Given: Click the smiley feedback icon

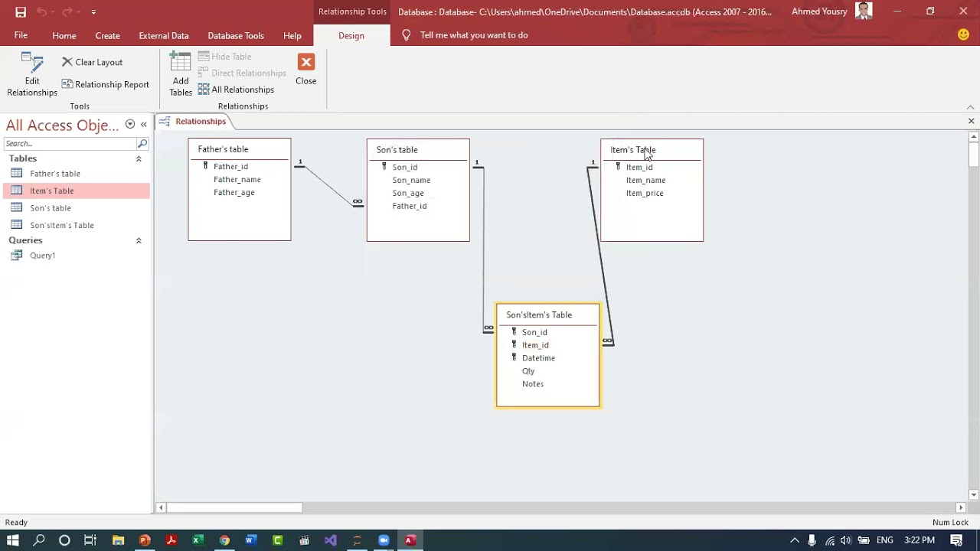Looking at the screenshot, I should [963, 35].
